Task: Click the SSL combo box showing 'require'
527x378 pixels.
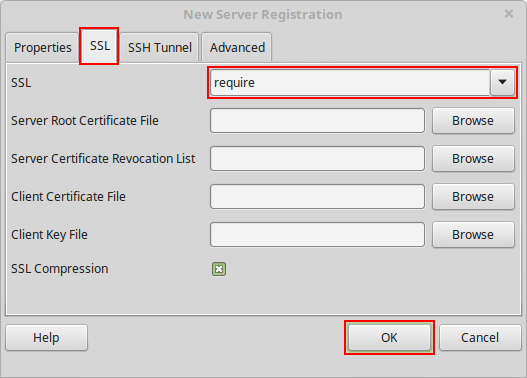Action: point(362,82)
